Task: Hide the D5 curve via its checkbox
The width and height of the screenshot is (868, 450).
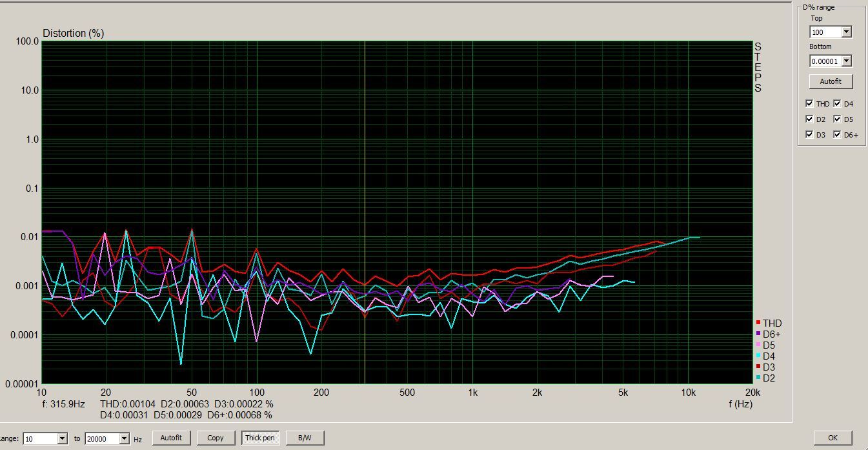Action: pyautogui.click(x=837, y=119)
